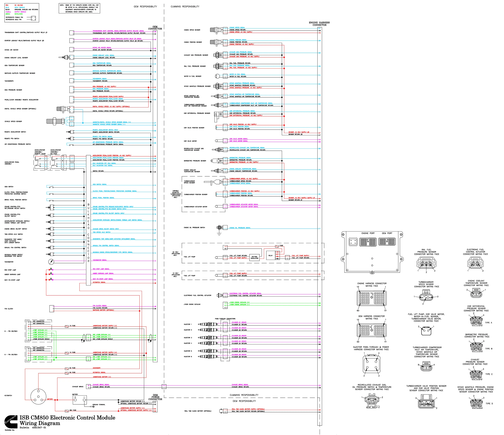Select the 'BAROMETRIC PRESSURE SENSOR' label
Viewport: 504px width, 435px height.
(195, 161)
